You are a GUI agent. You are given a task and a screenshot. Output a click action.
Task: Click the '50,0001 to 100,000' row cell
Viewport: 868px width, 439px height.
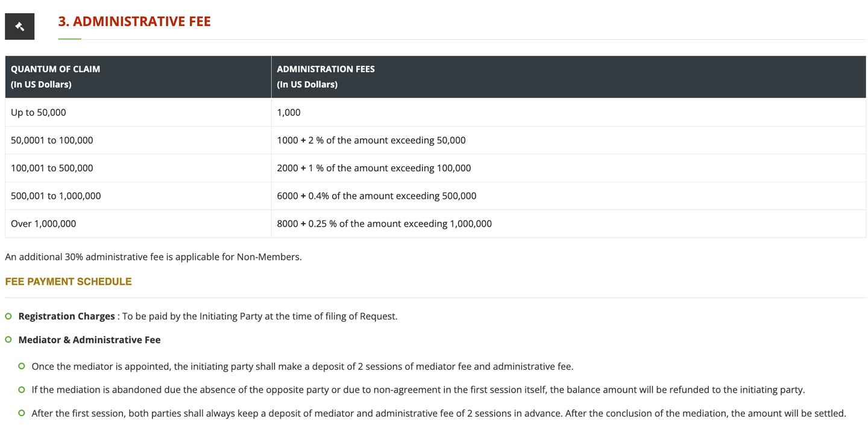(138, 140)
